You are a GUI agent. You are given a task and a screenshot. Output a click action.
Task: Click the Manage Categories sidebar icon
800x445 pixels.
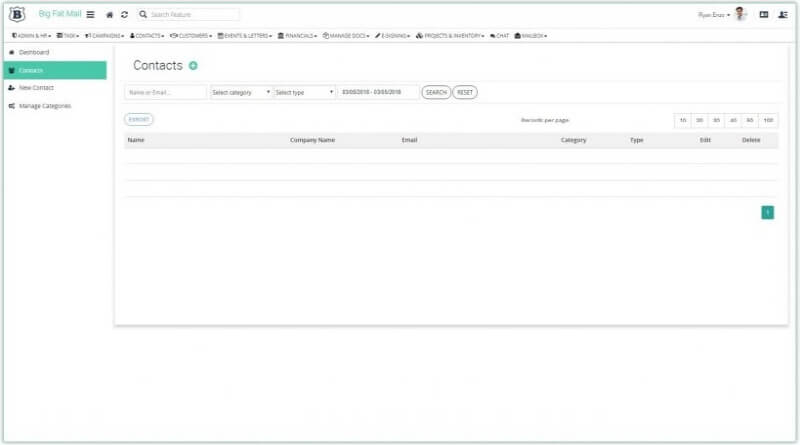coord(12,106)
